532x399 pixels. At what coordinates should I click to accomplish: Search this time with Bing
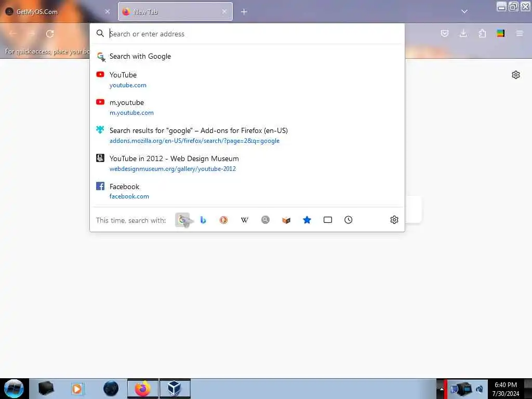(x=203, y=220)
